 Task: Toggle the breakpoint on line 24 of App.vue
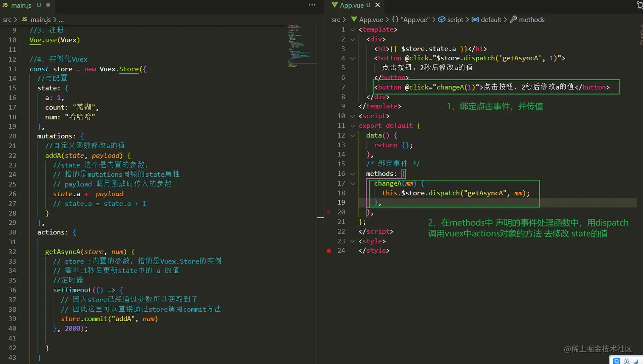329,251
